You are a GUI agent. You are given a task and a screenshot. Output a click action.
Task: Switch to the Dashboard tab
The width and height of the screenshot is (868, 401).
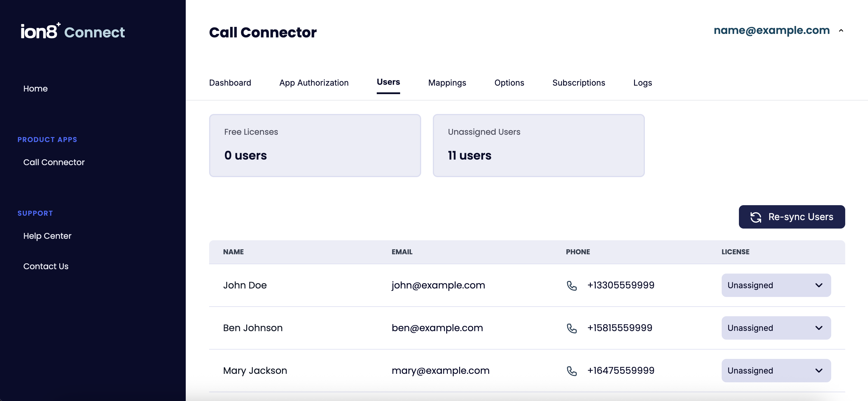point(230,83)
